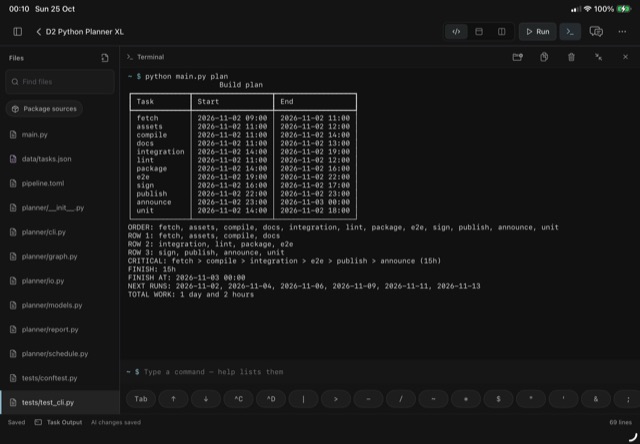
Task: Open terminal working folder icon
Action: pyautogui.click(x=518, y=57)
